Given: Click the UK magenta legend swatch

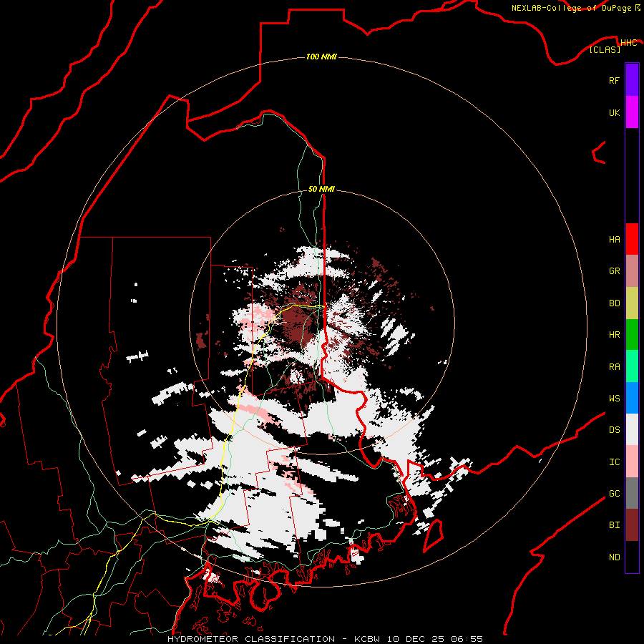Looking at the screenshot, I should point(632,112).
